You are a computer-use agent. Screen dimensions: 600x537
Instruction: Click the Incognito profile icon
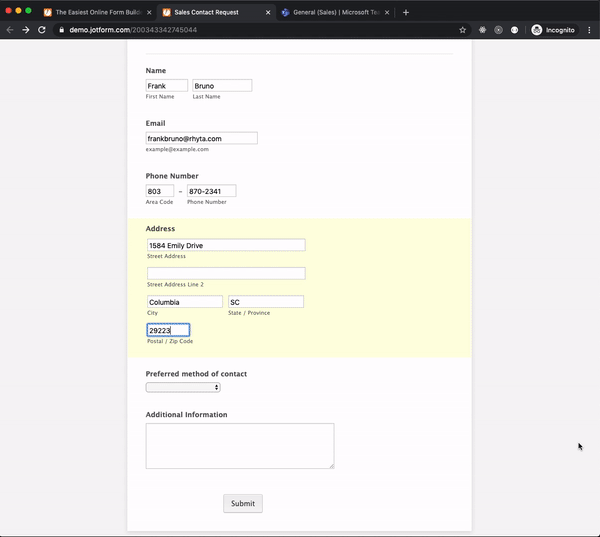click(x=537, y=30)
